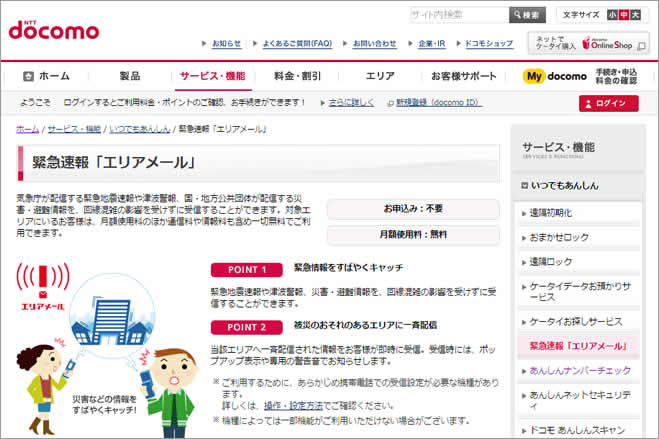Open the 企業・IR link

click(432, 43)
